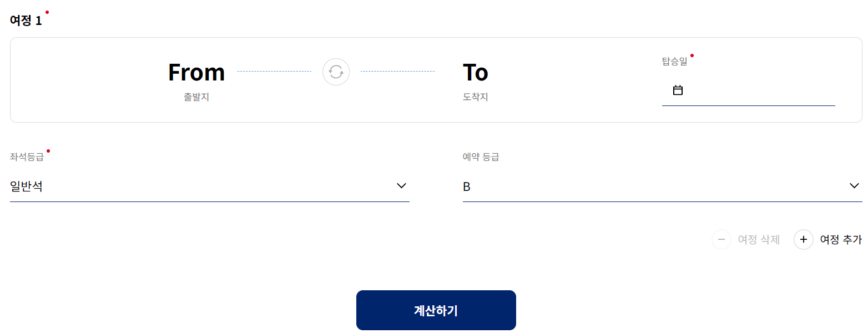Expand the chevron next to 일반석

coord(401,185)
